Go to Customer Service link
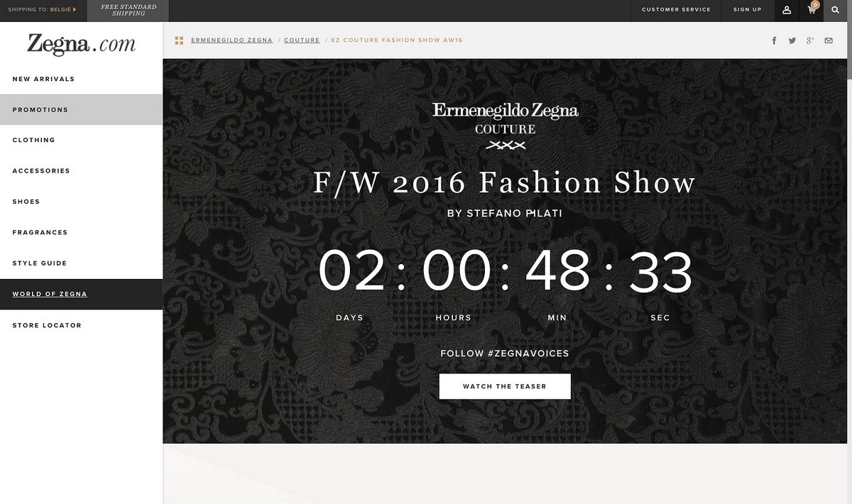The image size is (852, 504). tap(676, 10)
